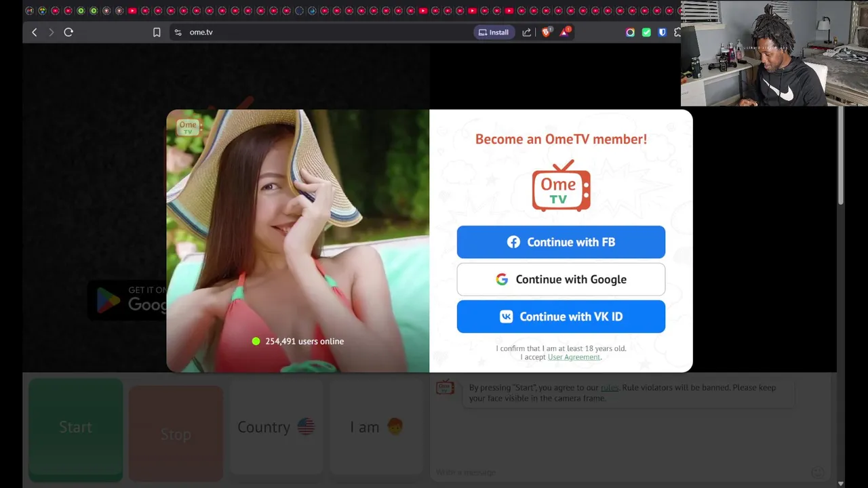Go back in browser history
This screenshot has height=488, width=868.
tap(35, 32)
